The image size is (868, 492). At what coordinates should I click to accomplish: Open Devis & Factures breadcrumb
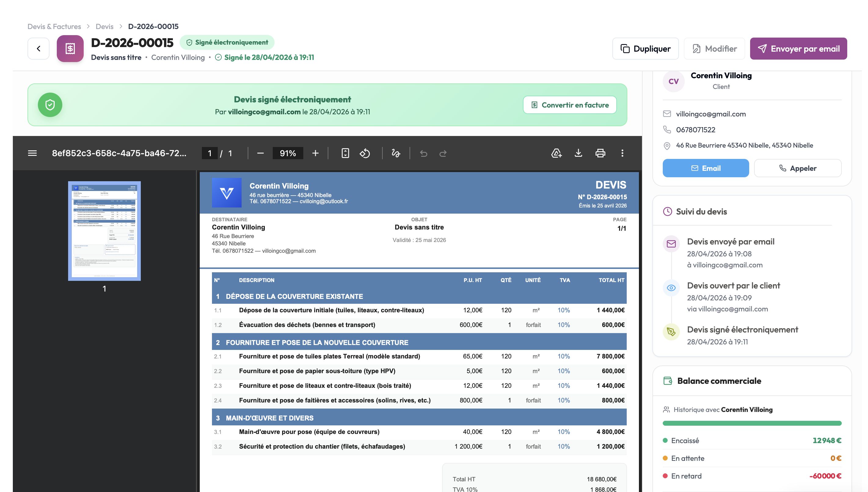pos(54,26)
